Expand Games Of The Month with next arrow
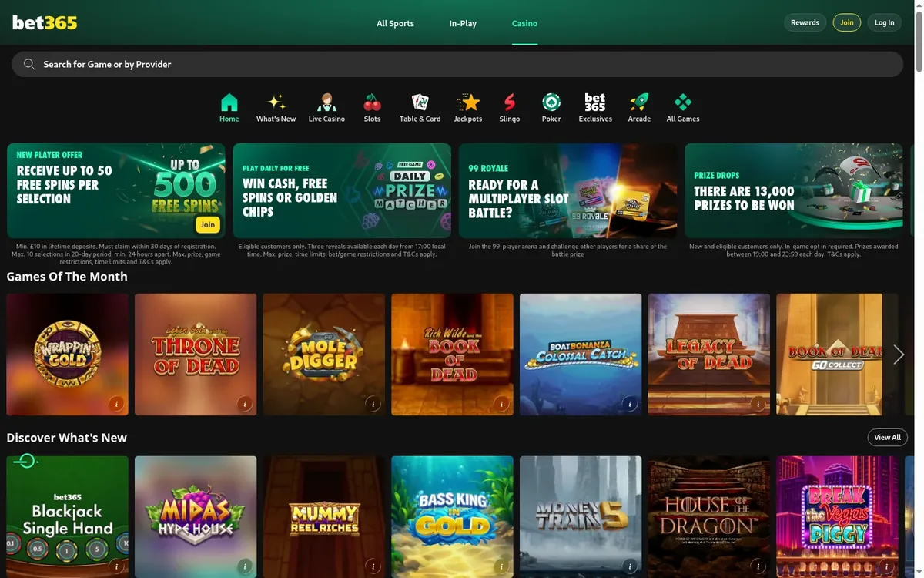 [x=899, y=355]
